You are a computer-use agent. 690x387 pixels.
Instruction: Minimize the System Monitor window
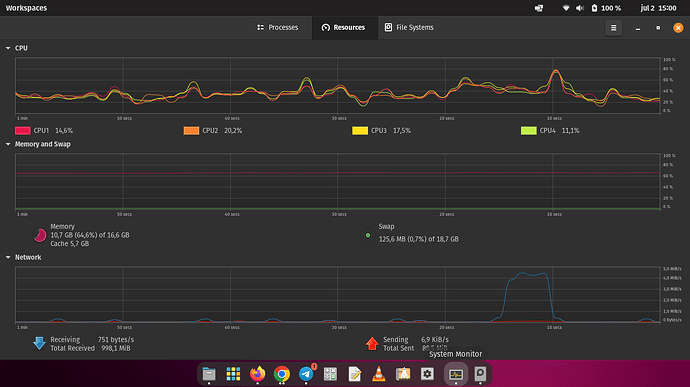638,28
